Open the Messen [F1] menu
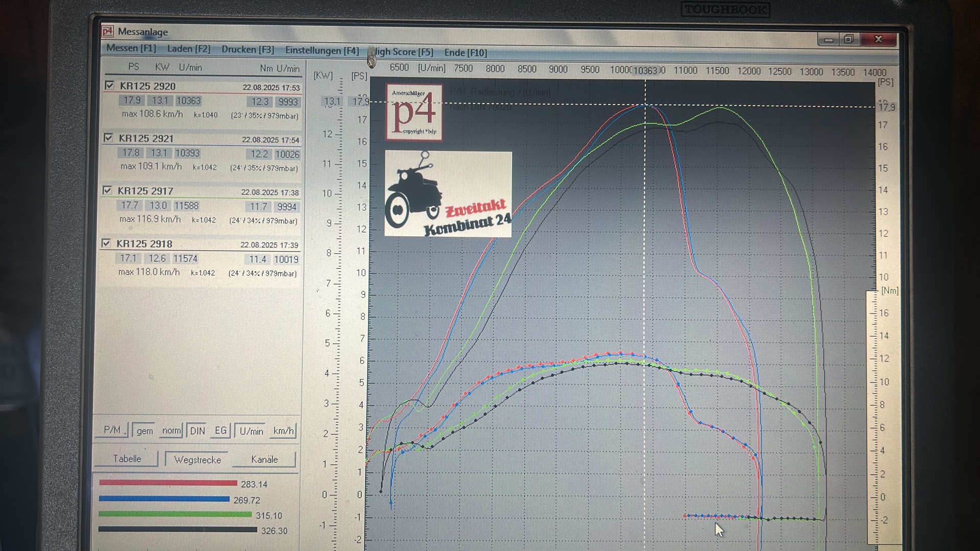 tap(131, 48)
